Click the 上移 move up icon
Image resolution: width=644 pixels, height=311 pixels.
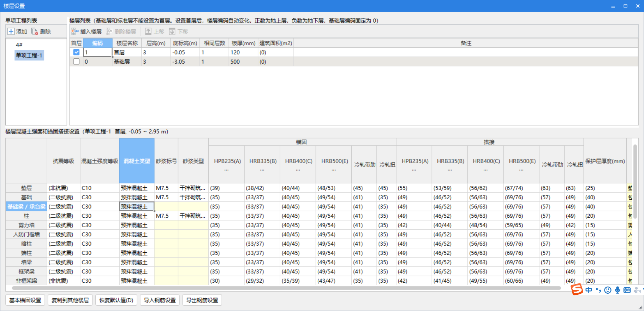point(148,31)
